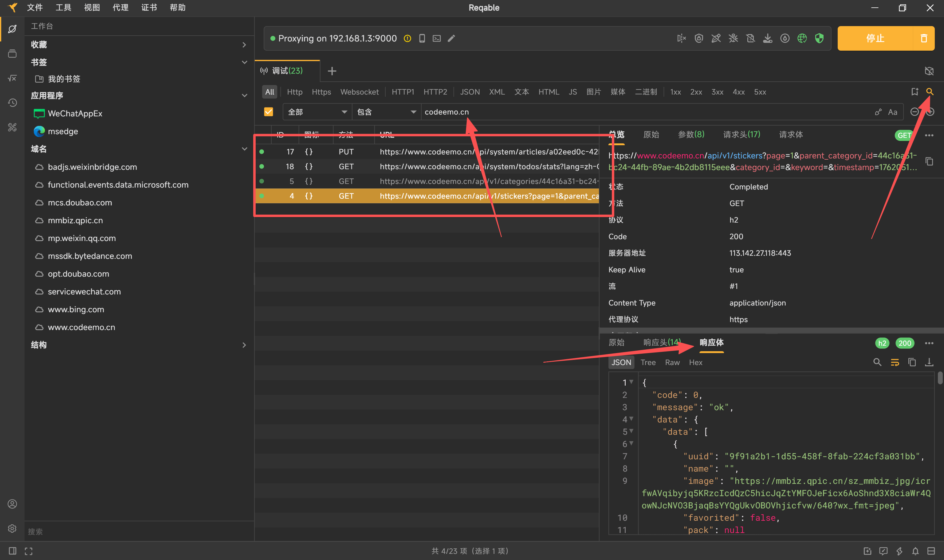Expand the 收藏 section
The width and height of the screenshot is (944, 560).
click(x=138, y=45)
